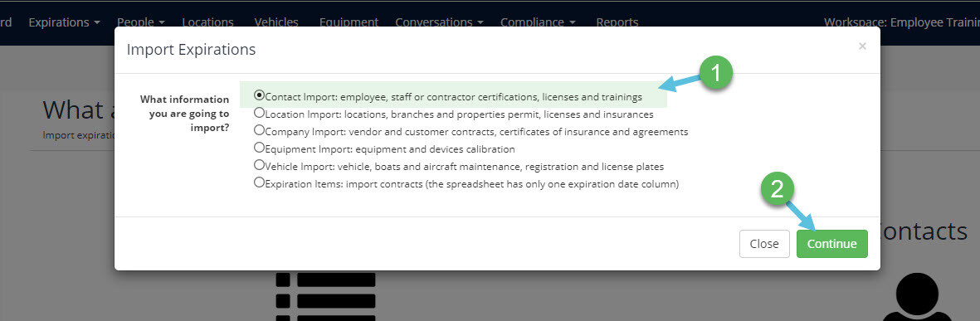Click the Workspace: Employee Training label
The image size is (980, 321).
point(902,22)
